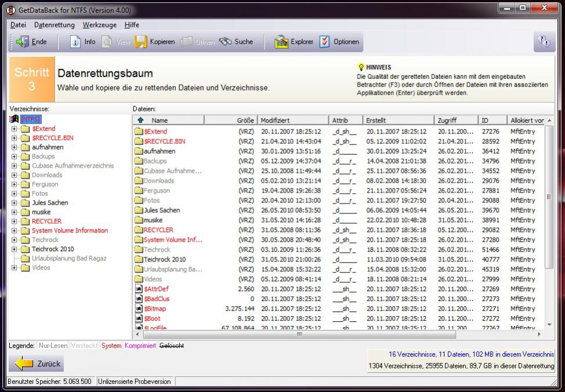Image resolution: width=565 pixels, height=392 pixels.
Task: Select RECYCLER in the directory tree
Action: tap(46, 221)
